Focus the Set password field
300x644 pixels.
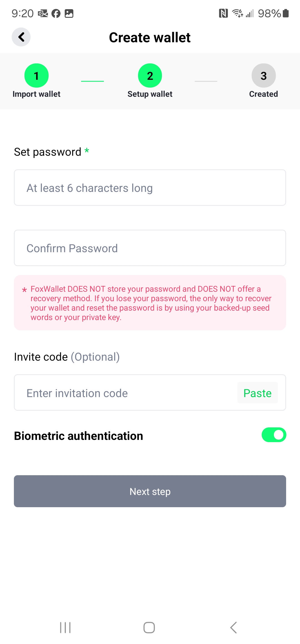(150, 188)
